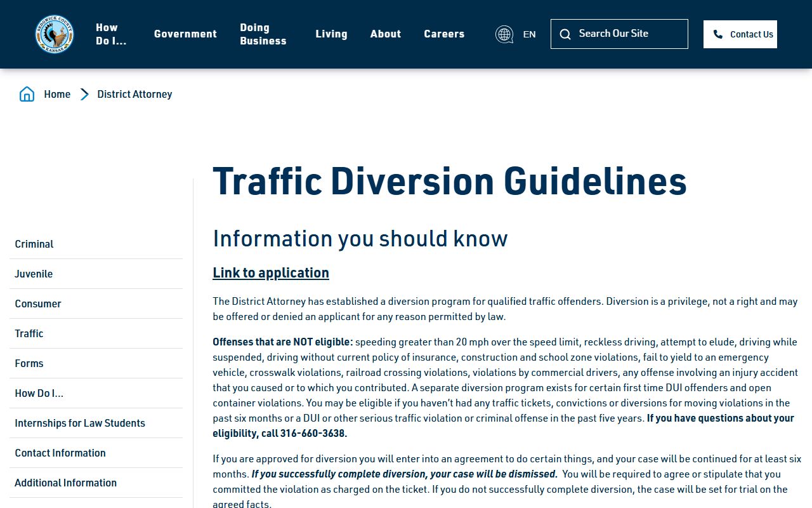Click the breadcrumb home icon

[27, 95]
